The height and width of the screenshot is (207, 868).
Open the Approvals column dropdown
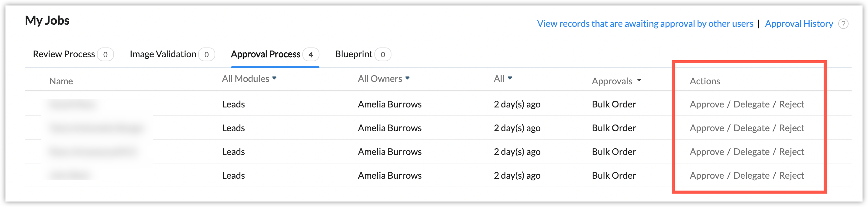pos(616,81)
